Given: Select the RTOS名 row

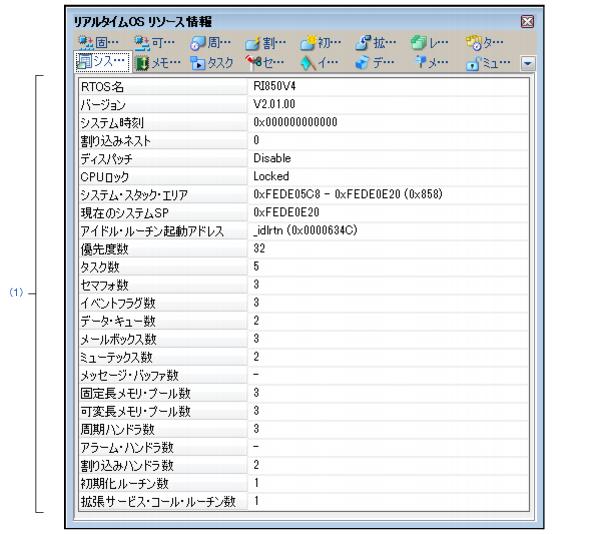Looking at the screenshot, I should tap(160, 88).
